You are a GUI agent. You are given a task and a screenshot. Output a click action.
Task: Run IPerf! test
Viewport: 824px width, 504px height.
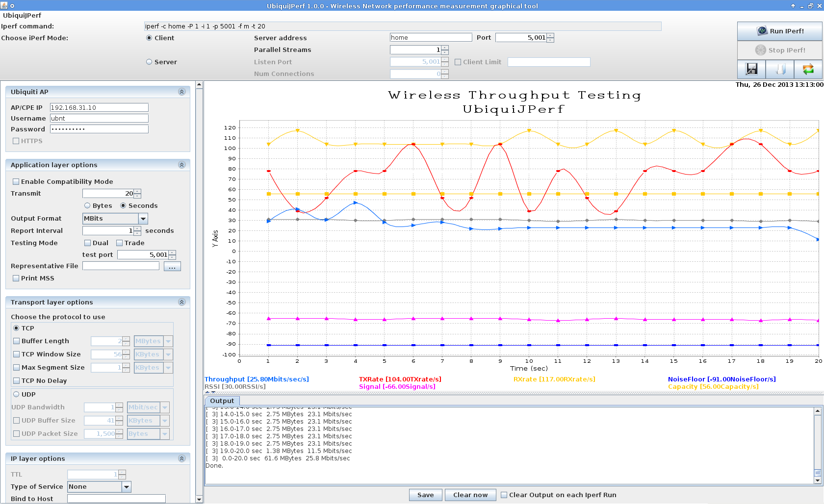[x=780, y=31]
